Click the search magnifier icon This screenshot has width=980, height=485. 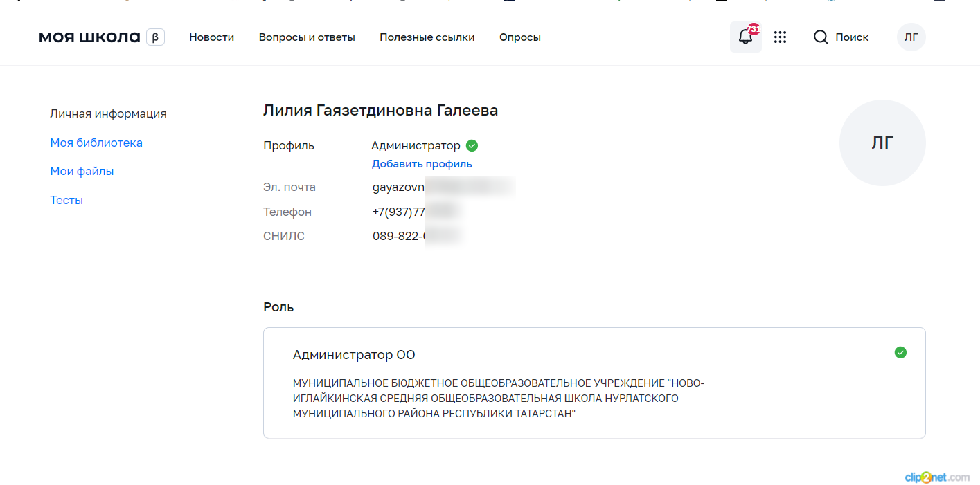click(821, 37)
